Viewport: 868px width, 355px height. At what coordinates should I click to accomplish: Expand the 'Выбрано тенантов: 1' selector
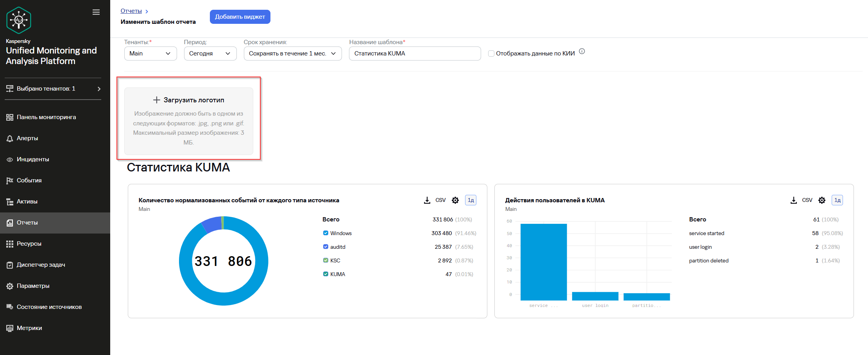coord(53,89)
